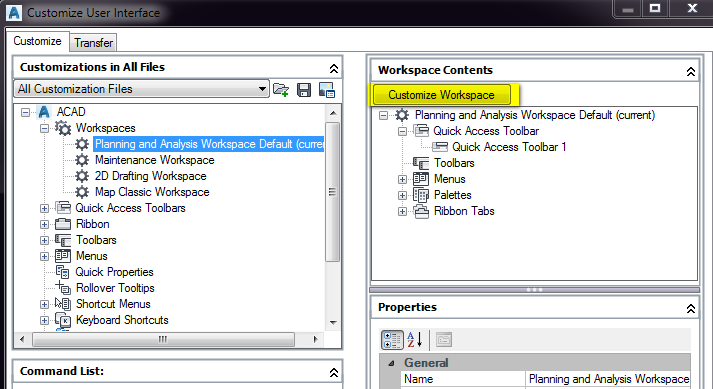The width and height of the screenshot is (713, 389).
Task: Switch to the Transfer tab
Action: click(x=93, y=43)
